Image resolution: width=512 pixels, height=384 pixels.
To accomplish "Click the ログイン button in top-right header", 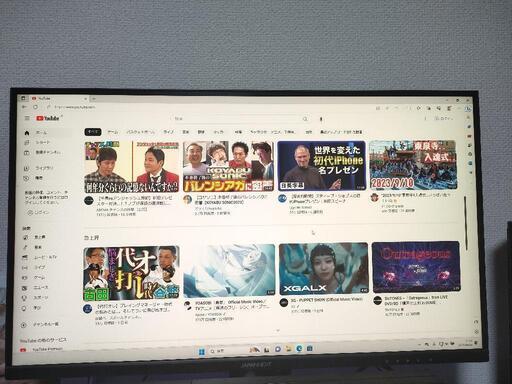I will pyautogui.click(x=444, y=118).
